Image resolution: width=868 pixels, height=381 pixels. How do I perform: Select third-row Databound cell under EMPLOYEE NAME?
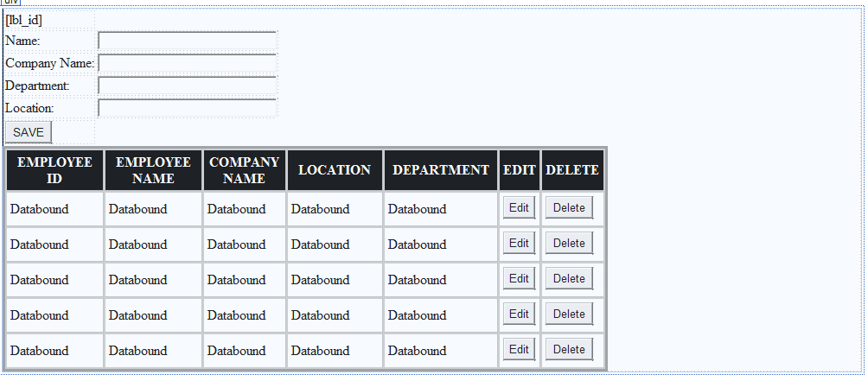click(153, 280)
